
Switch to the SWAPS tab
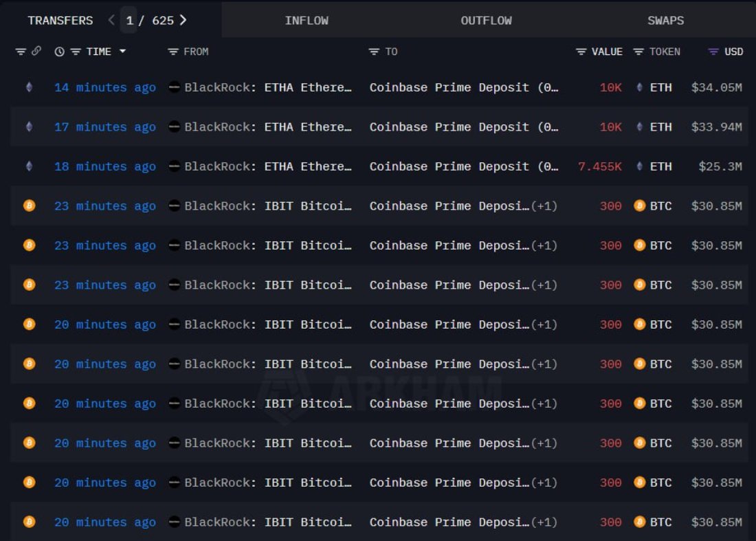665,21
